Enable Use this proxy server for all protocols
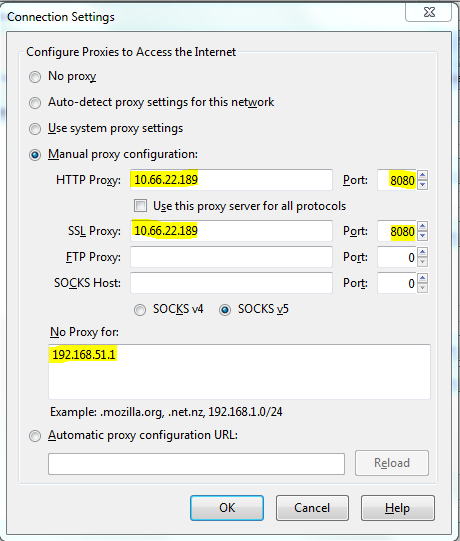This screenshot has width=460, height=541. [x=140, y=206]
